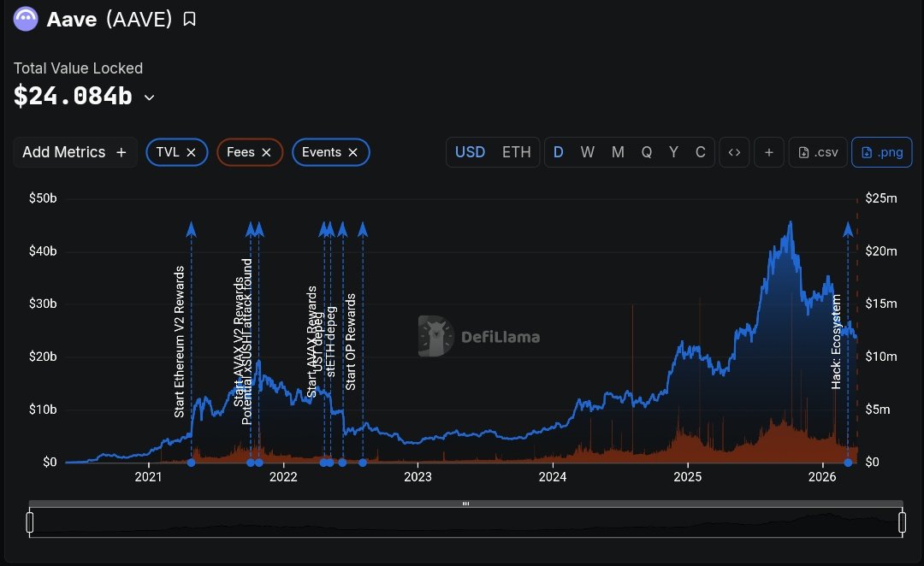Click the plus icon next to embed
Image resolution: width=924 pixels, height=566 pixels.
click(x=768, y=151)
